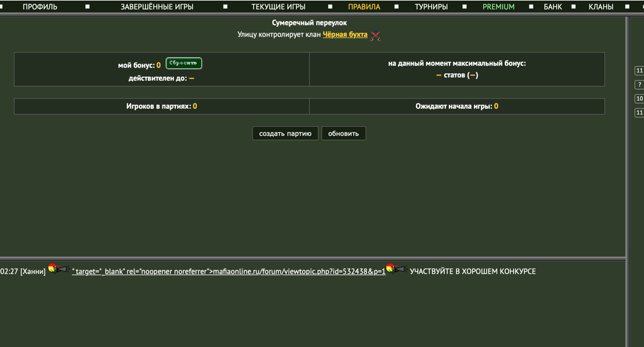Refresh the list with обновить
This screenshot has width=644, height=347.
coord(344,133)
